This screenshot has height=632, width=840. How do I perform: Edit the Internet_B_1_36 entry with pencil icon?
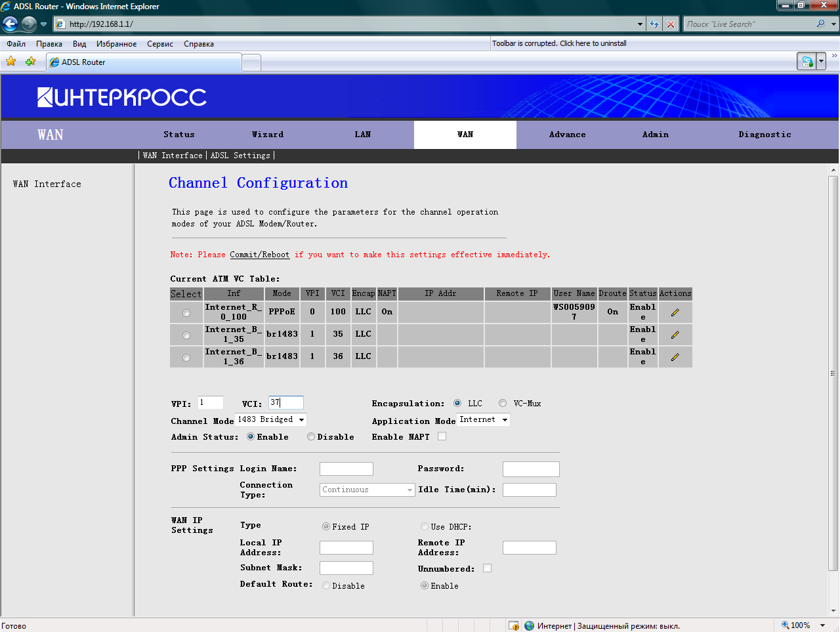675,357
